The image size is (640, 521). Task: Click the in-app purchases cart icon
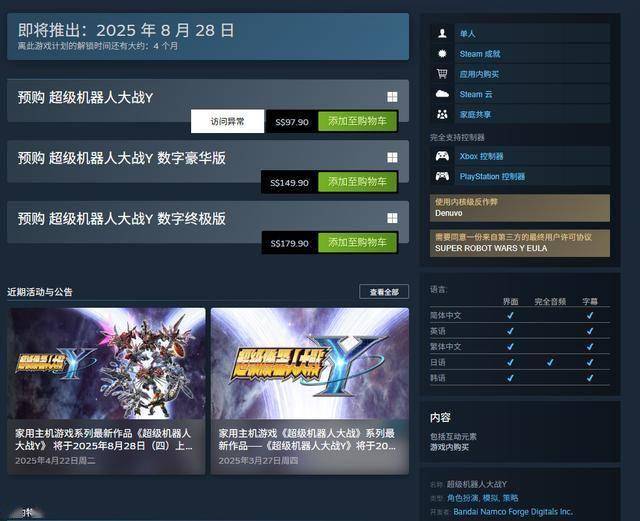click(x=442, y=74)
